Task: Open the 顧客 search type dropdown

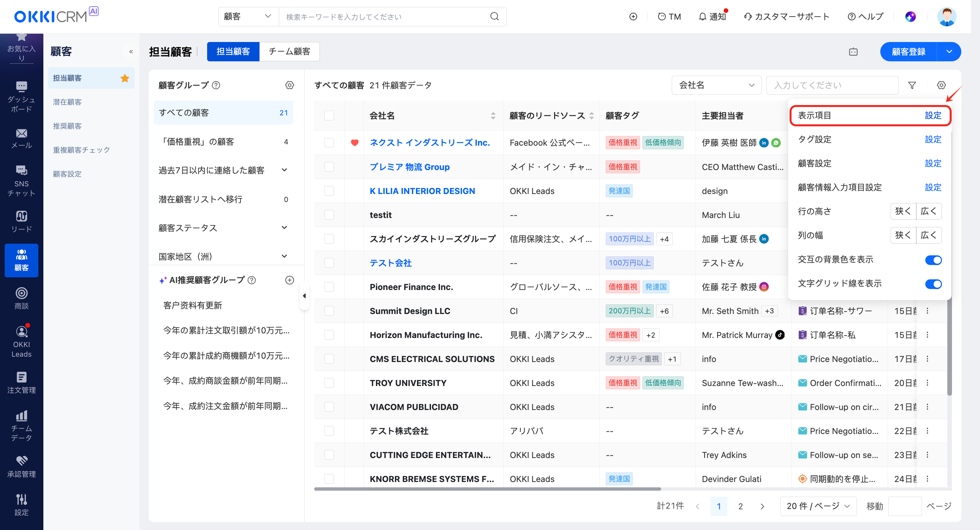Action: [249, 16]
